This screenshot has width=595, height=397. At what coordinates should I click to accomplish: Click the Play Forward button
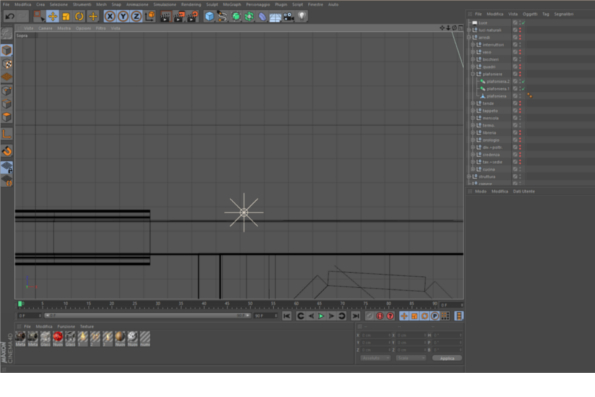tap(321, 316)
